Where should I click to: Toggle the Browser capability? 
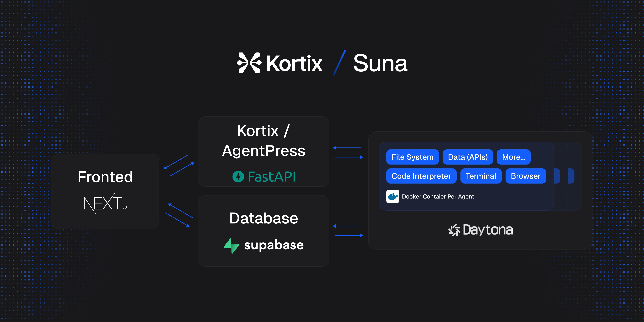click(526, 176)
